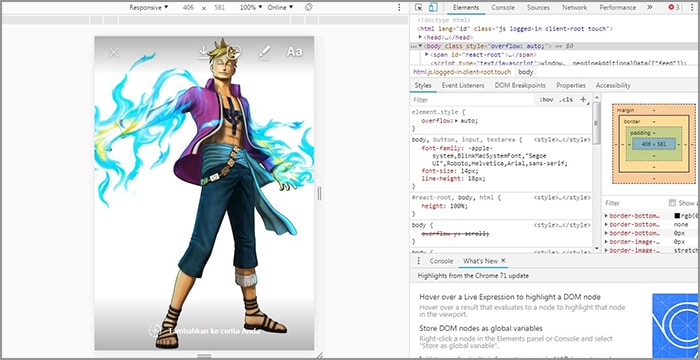Close the story editor with X icon

pos(114,52)
